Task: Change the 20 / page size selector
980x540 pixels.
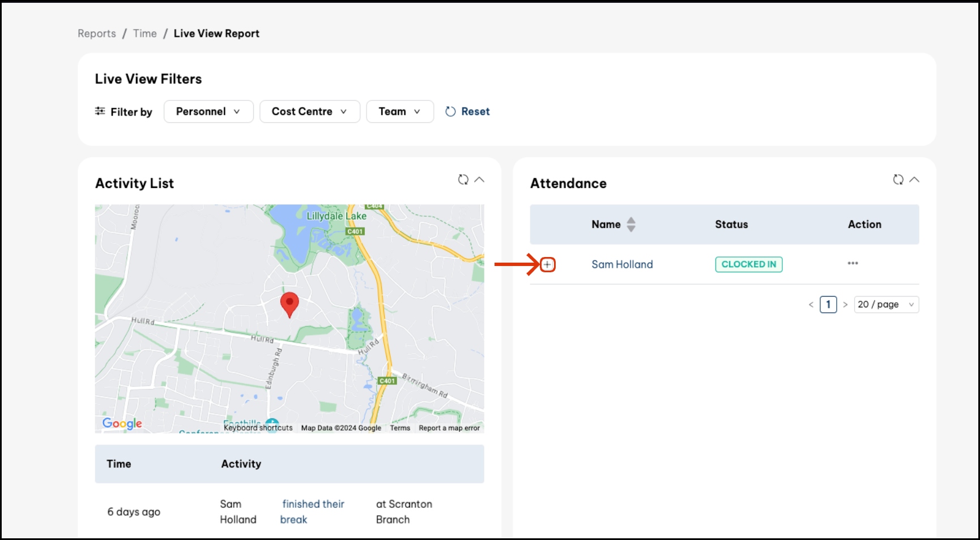Action: [x=886, y=305]
